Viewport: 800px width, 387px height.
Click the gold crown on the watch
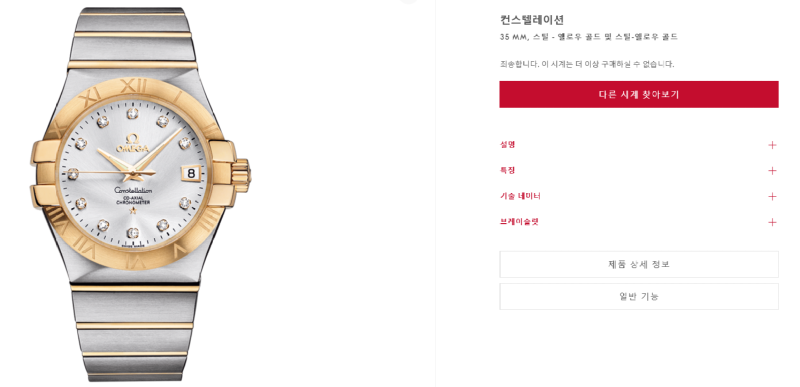click(x=241, y=174)
